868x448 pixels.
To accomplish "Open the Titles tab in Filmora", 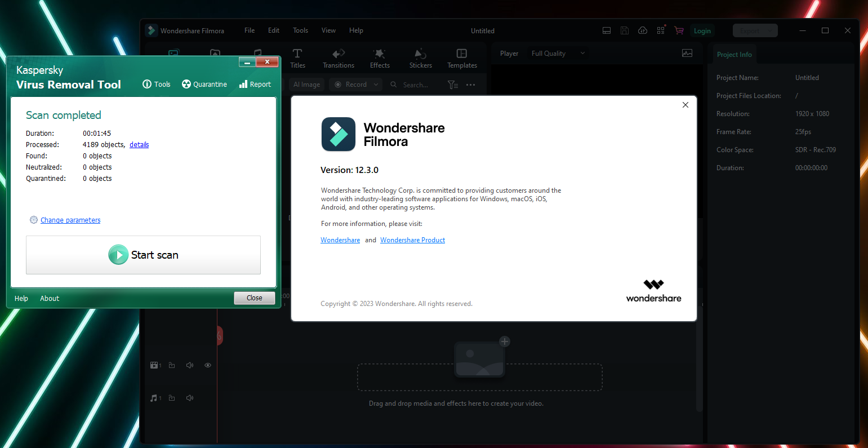I will click(x=297, y=58).
